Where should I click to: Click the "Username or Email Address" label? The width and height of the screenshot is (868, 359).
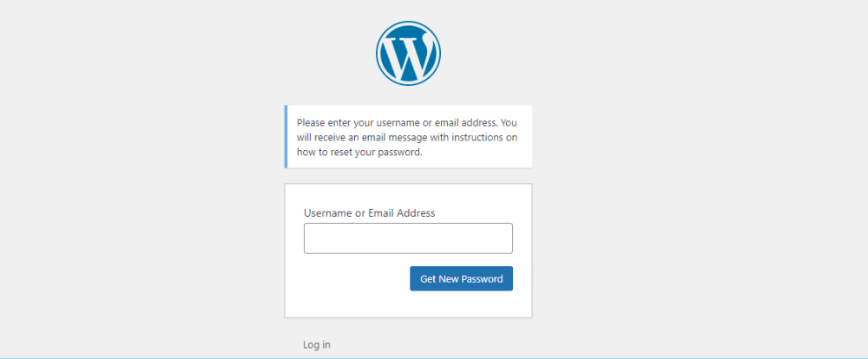(369, 212)
